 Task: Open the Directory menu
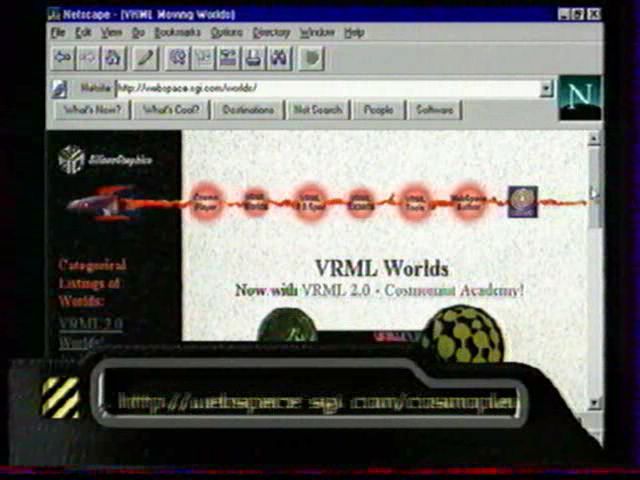271,33
